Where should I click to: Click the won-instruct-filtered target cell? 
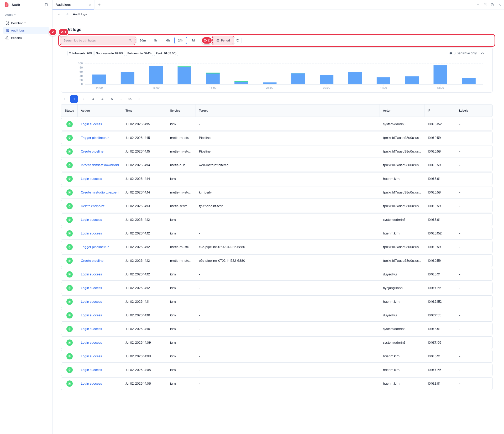pyautogui.click(x=214, y=165)
